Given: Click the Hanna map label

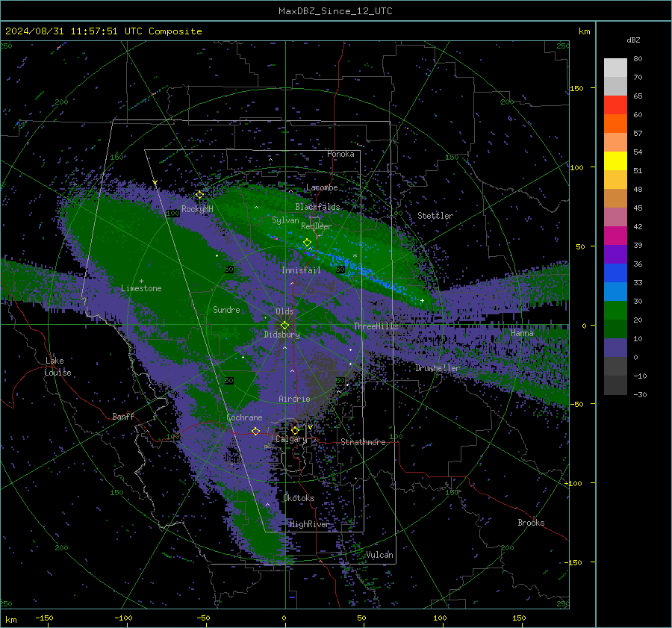Looking at the screenshot, I should 522,333.
